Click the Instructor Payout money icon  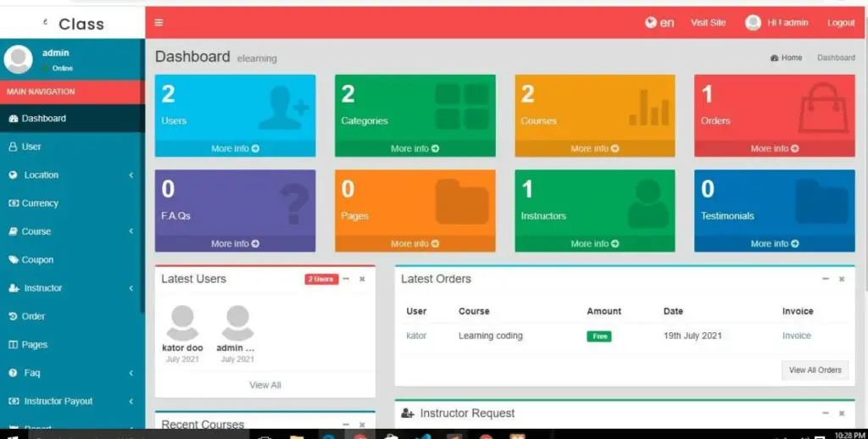point(14,401)
